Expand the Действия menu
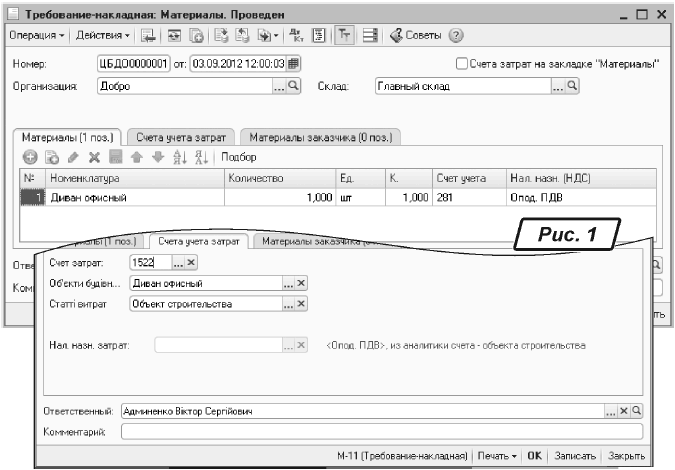The image size is (675, 470). pyautogui.click(x=104, y=36)
